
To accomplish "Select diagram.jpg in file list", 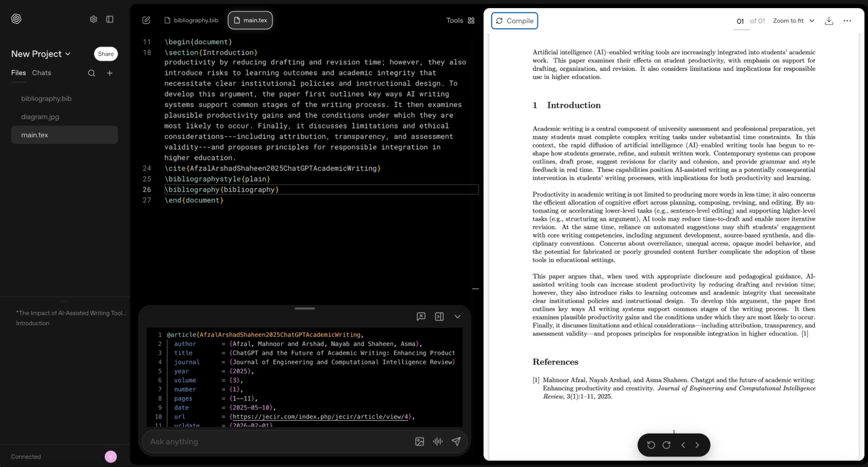I will click(x=40, y=117).
